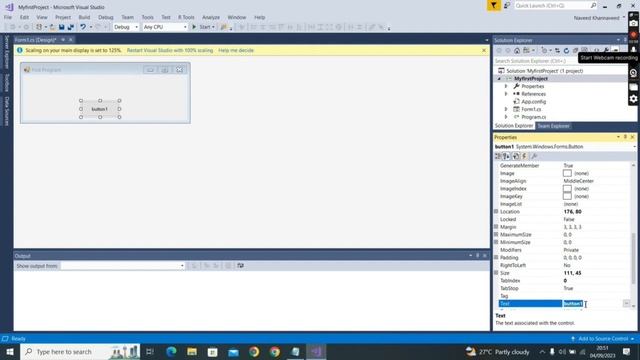
Task: Click the notifications flag icon in title bar
Action: pyautogui.click(x=493, y=5)
